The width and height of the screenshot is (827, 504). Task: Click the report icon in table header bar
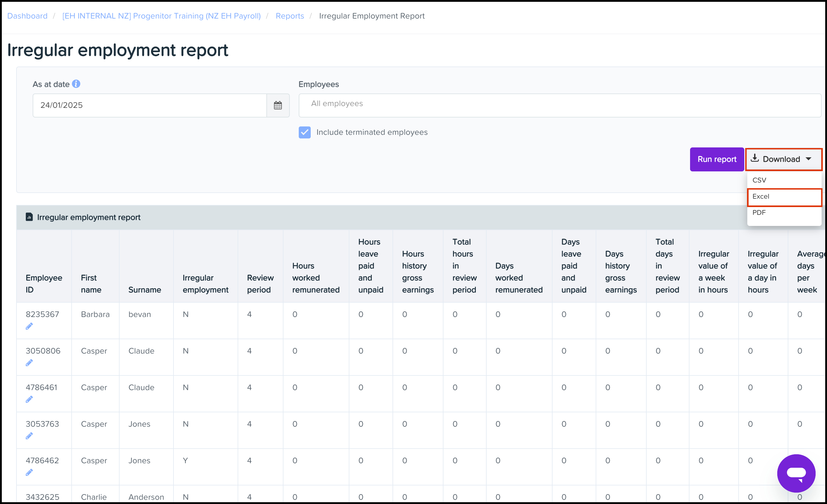29,217
